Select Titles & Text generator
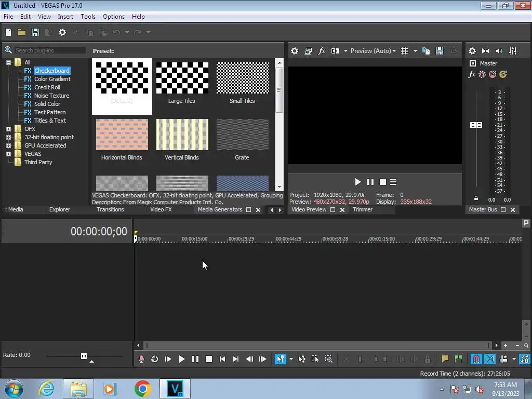The height and width of the screenshot is (399, 532). click(50, 121)
